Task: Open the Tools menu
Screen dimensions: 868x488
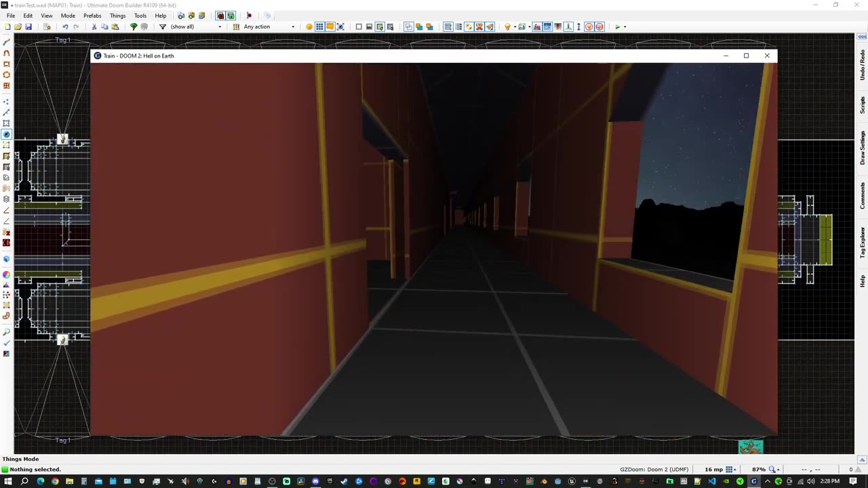Action: [x=140, y=16]
